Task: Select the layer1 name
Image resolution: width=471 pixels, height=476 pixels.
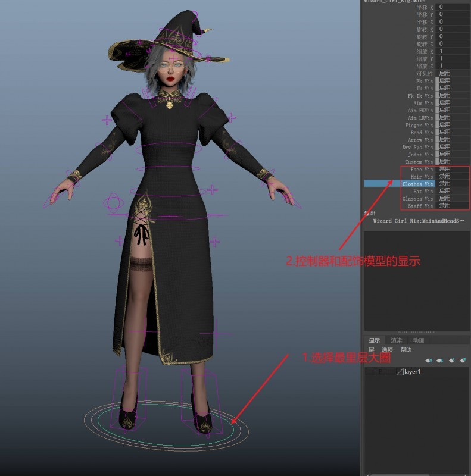Action: pos(413,371)
